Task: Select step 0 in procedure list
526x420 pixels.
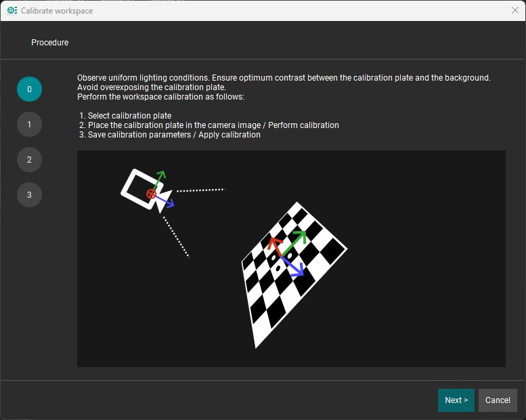Action: point(29,89)
